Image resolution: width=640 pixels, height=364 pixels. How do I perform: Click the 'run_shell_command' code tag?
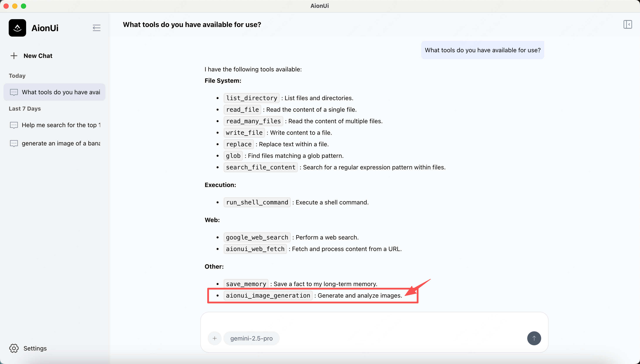pos(257,202)
